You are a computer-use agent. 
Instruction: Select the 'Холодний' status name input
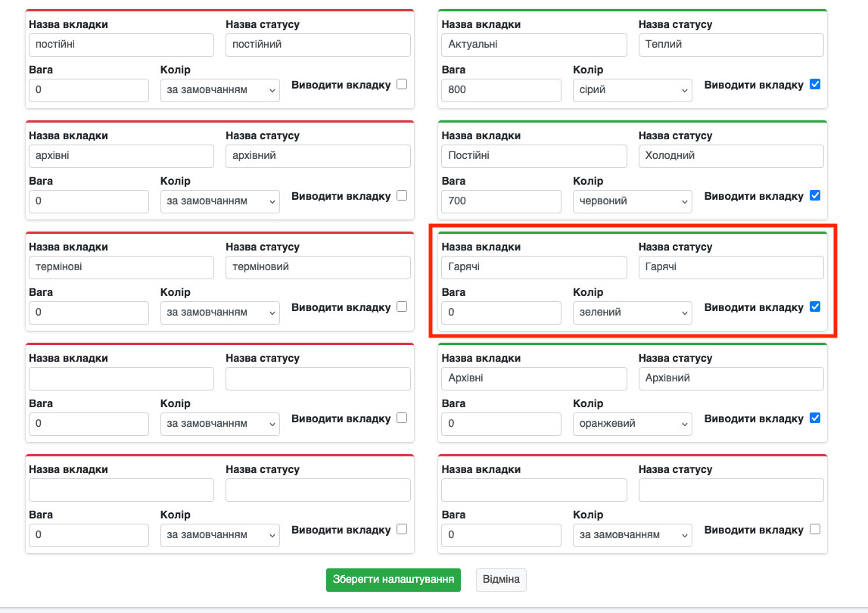730,156
